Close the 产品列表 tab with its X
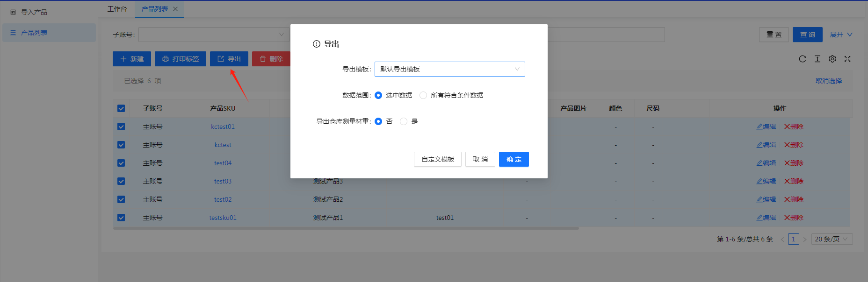 [x=175, y=9]
